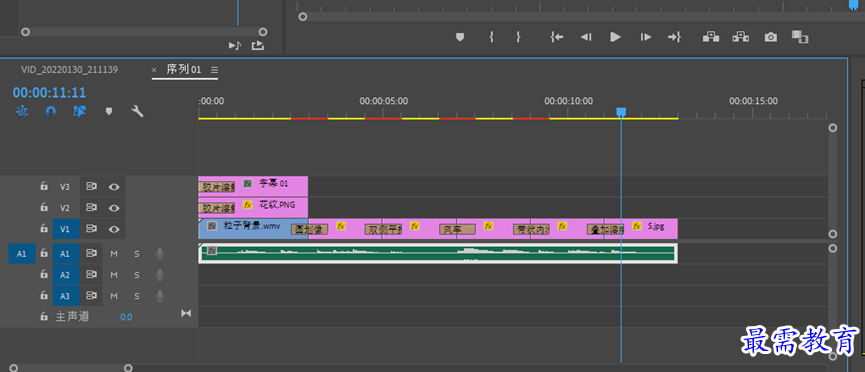Select the 粒子背景.wmv clip on V1

click(245, 228)
